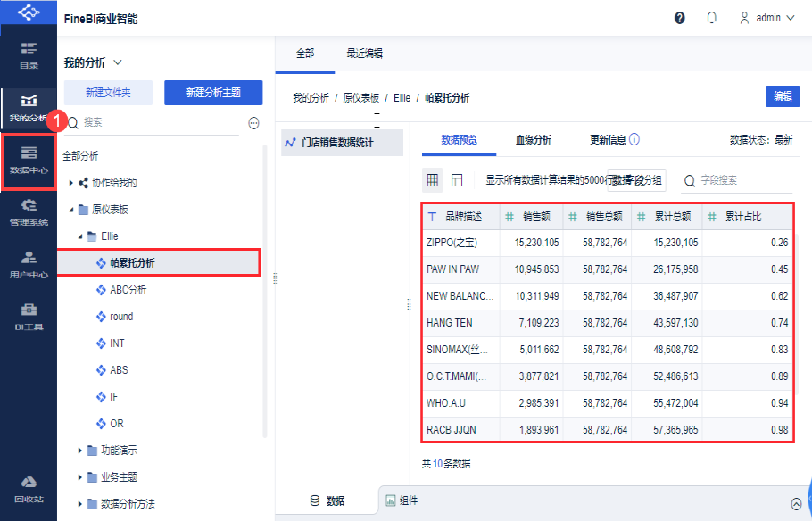Click text type icon of 品牌描述 column
812x521 pixels.
433,217
